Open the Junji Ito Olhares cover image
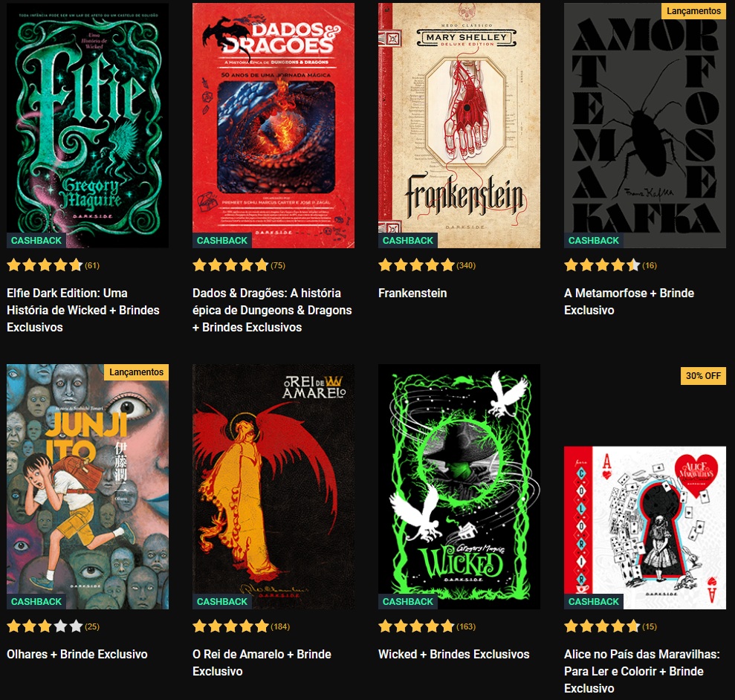The image size is (735, 700). pos(88,487)
